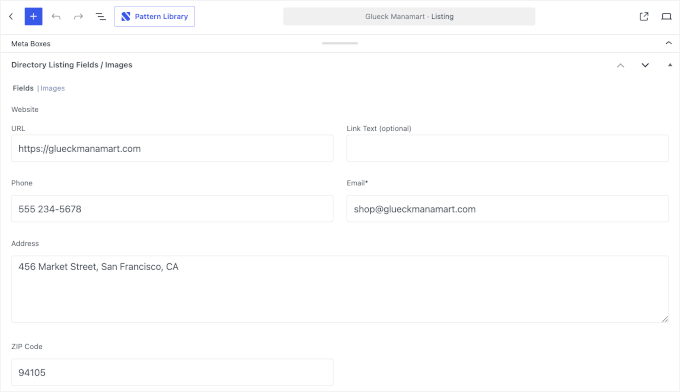Click the Meta Boxes heading
This screenshot has width=680, height=392.
pos(31,43)
